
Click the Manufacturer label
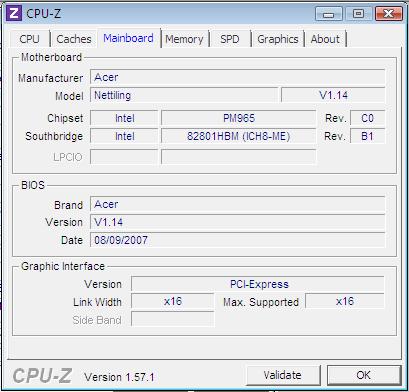click(x=50, y=78)
